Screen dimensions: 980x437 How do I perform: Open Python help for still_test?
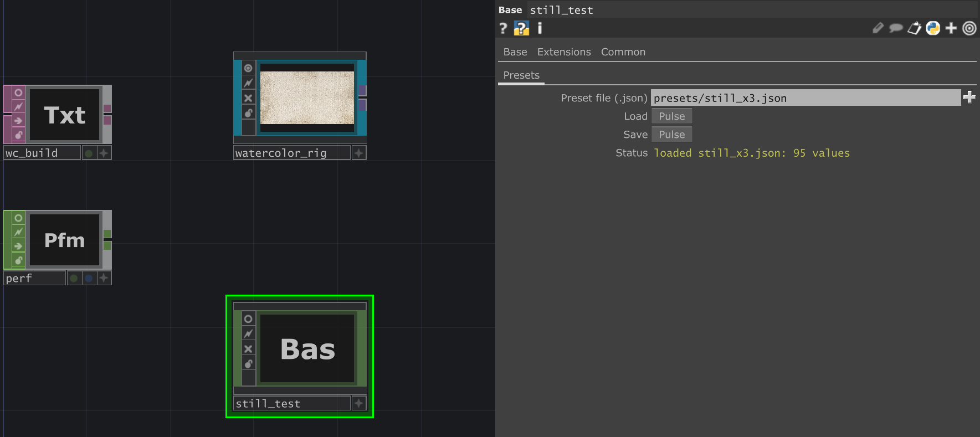pos(521,28)
